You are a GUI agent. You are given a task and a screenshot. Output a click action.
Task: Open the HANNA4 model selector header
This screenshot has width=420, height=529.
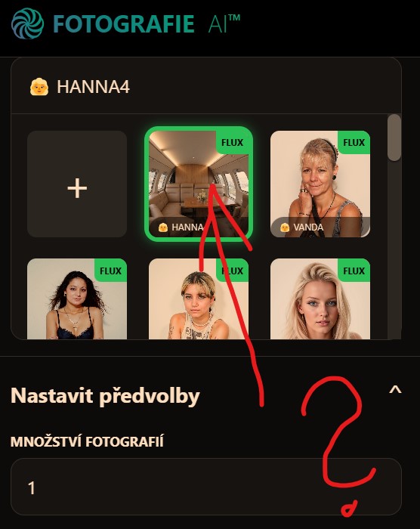click(x=206, y=86)
